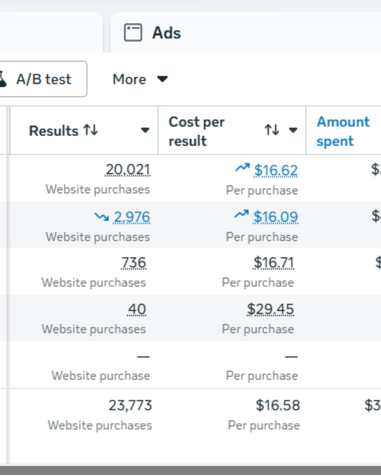Image resolution: width=381 pixels, height=476 pixels.
Task: Click the 40 results value
Action: point(137,309)
